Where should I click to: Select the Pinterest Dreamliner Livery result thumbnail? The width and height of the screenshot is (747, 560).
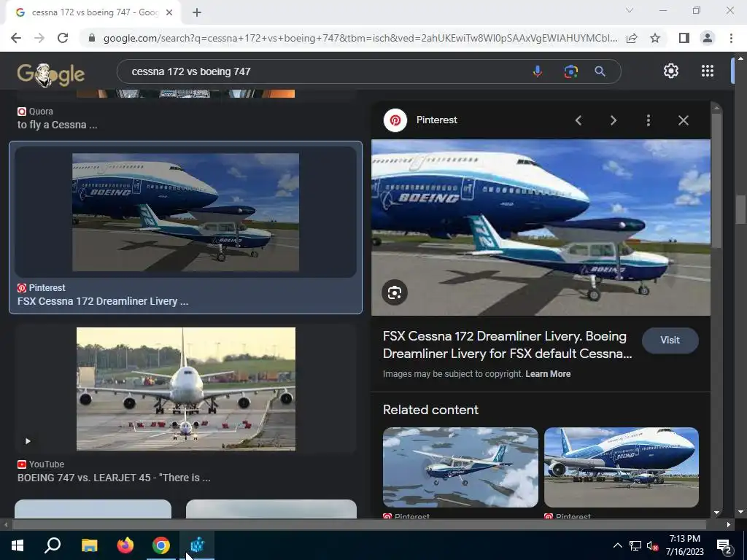coord(185,212)
